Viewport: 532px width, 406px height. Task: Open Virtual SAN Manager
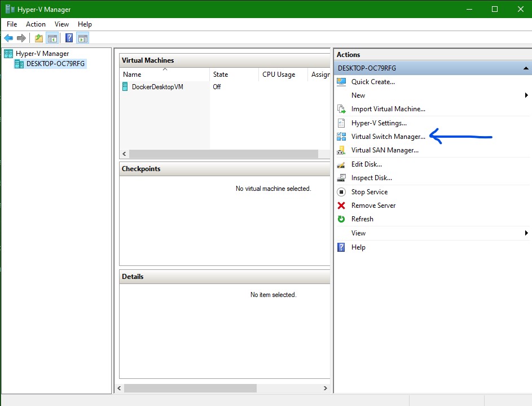(x=385, y=150)
